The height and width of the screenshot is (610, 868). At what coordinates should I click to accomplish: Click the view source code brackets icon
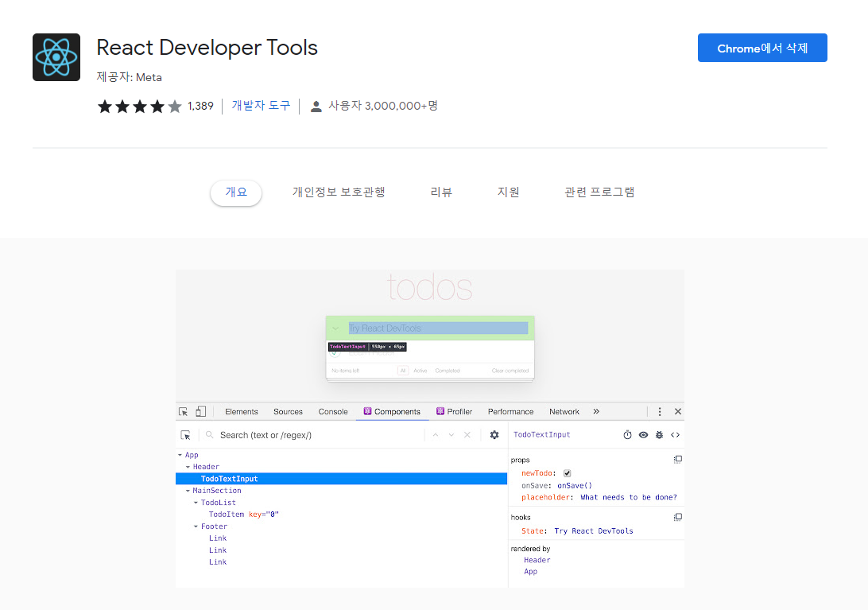tap(676, 435)
